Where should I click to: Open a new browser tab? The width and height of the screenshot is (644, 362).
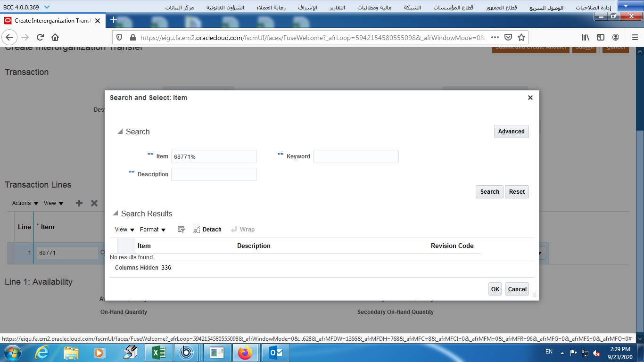pos(113,20)
